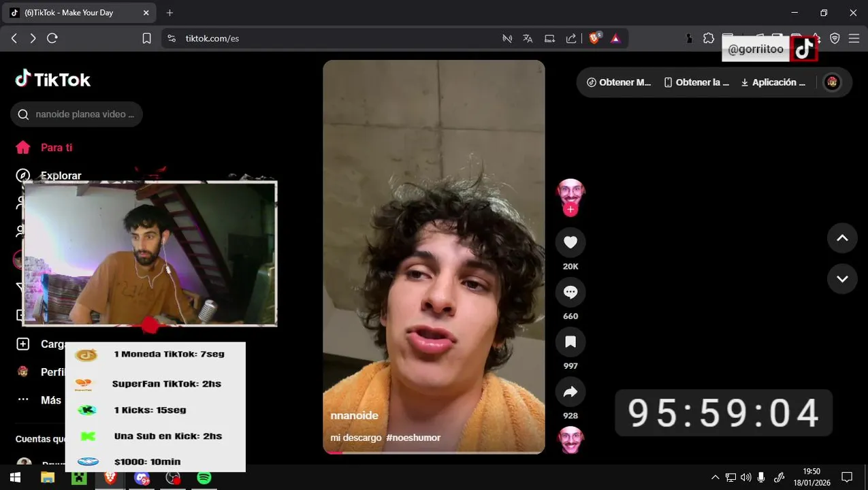868x490 pixels.
Task: Follow creator with the red plus badge
Action: pyautogui.click(x=570, y=210)
